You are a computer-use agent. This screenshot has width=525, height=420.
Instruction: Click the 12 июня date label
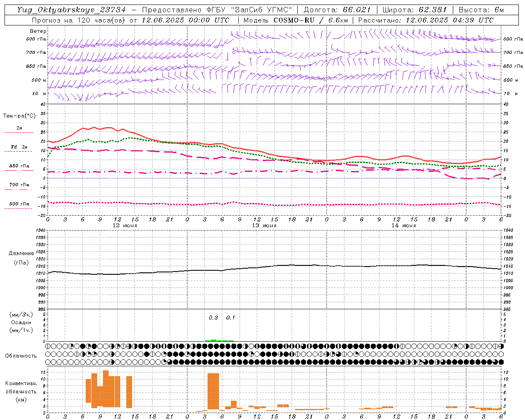point(125,226)
